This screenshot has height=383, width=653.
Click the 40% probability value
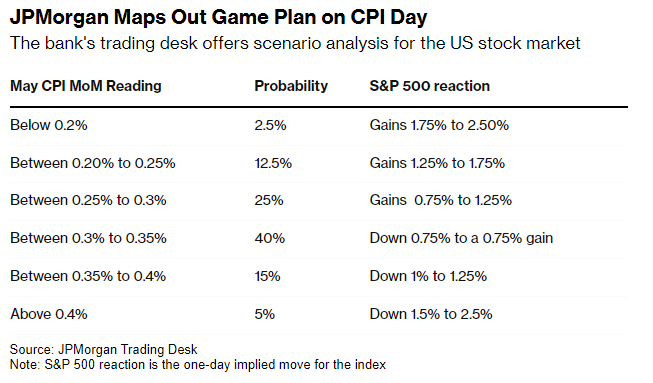pos(269,238)
